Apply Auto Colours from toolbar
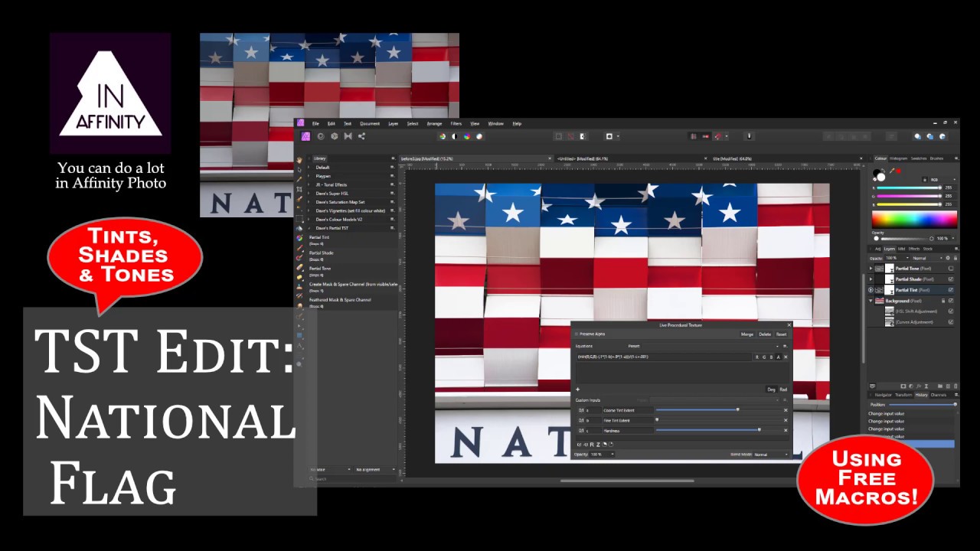 point(467,136)
